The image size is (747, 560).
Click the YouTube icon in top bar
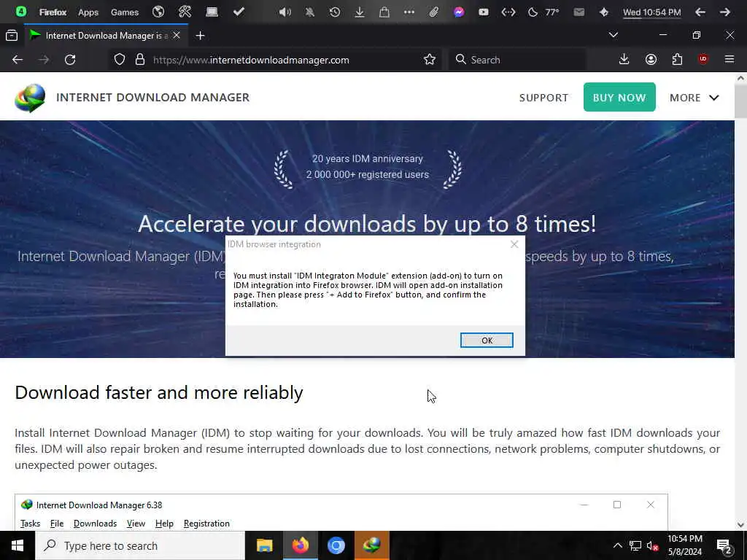(x=484, y=12)
